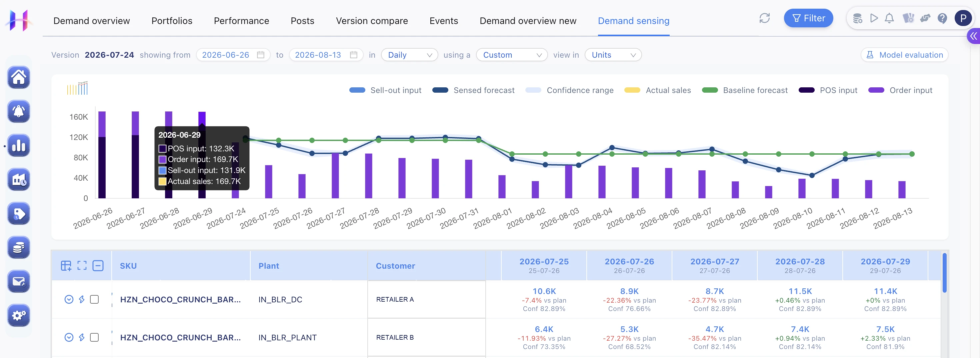Open the factory schedule sidebar icon
The height and width of the screenshot is (358, 980).
click(19, 180)
